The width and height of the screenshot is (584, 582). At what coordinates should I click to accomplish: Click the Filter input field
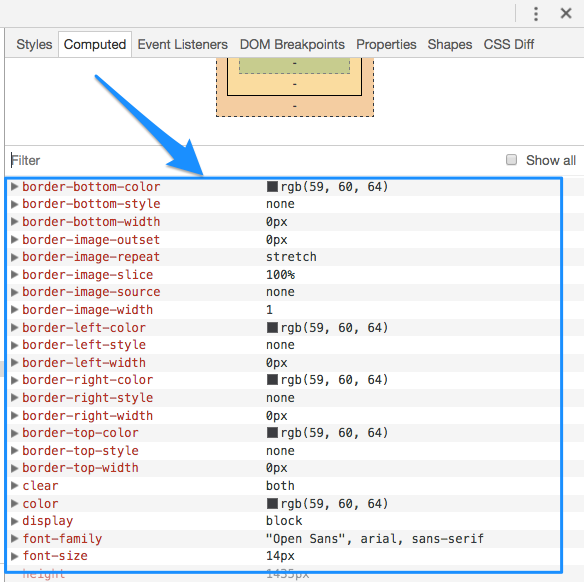253,160
